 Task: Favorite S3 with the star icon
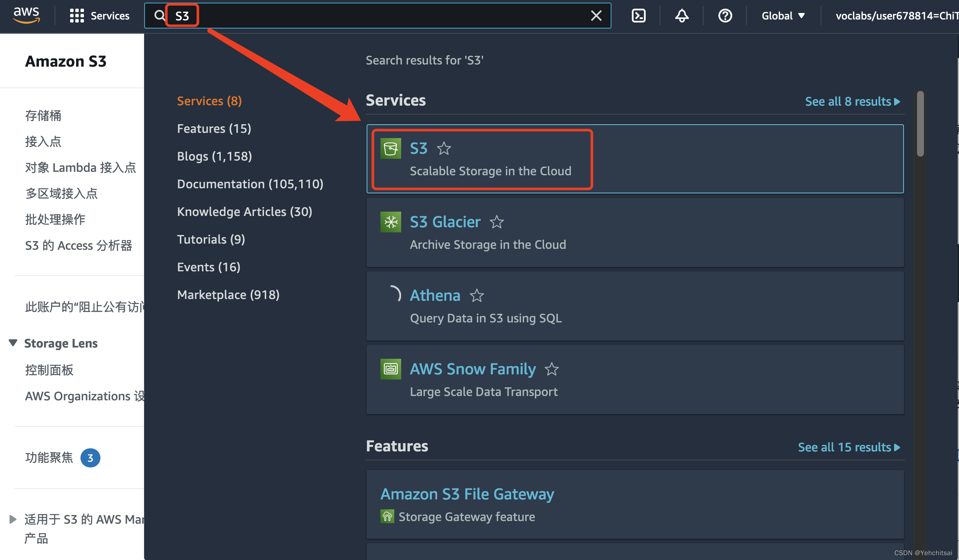pos(444,148)
